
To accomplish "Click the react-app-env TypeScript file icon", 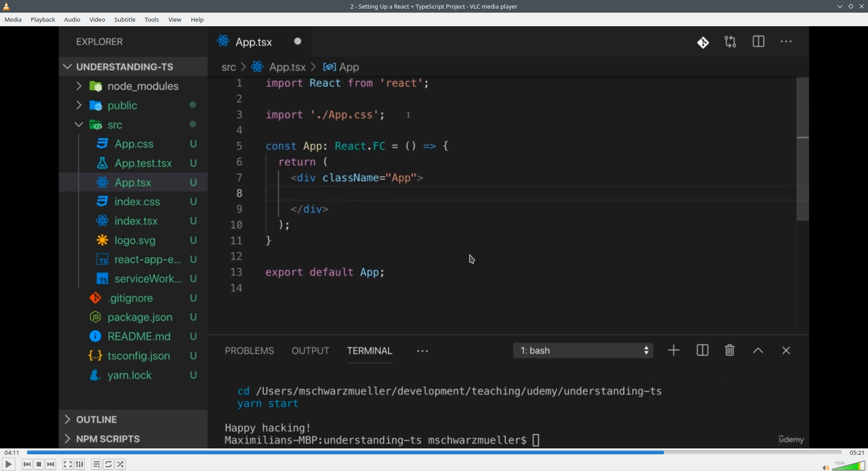I will pos(103,259).
